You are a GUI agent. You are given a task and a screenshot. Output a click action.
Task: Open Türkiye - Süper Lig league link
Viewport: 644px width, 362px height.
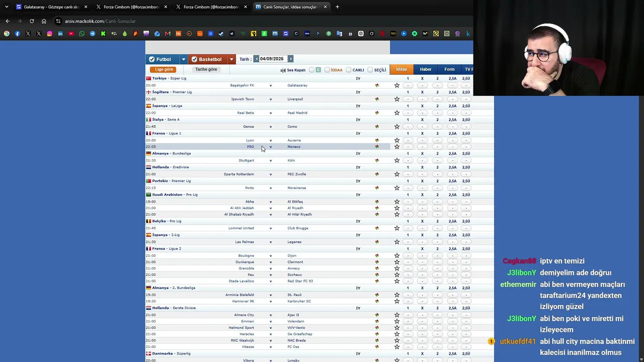tap(169, 78)
